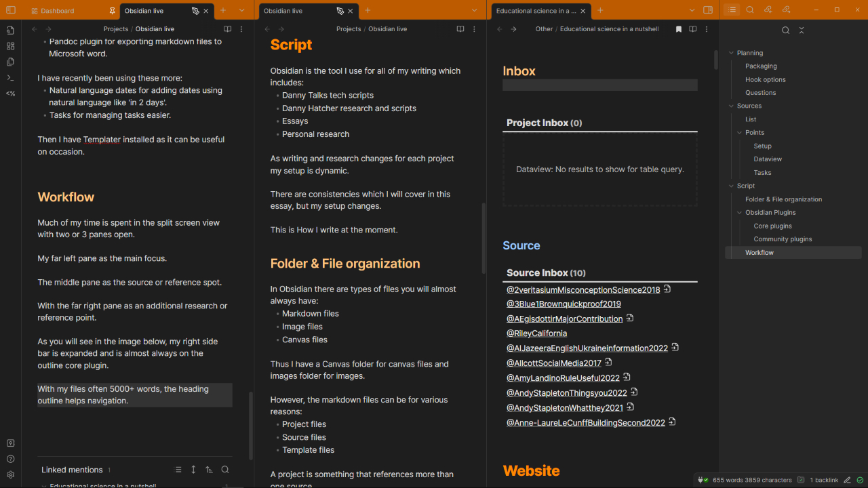Switch to the Dashboard tab
The width and height of the screenshot is (868, 488).
click(58, 11)
